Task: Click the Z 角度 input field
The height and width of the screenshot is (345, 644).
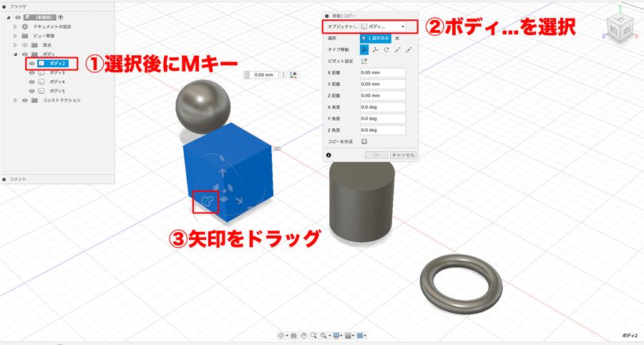Action: pyautogui.click(x=383, y=130)
